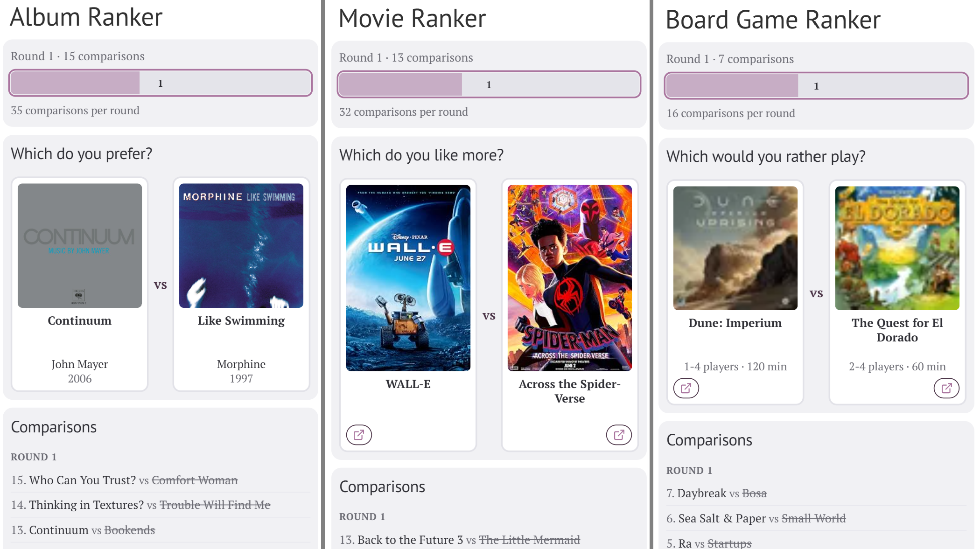
Task: Click 'Which do you like more?' prompt
Action: coord(421,155)
